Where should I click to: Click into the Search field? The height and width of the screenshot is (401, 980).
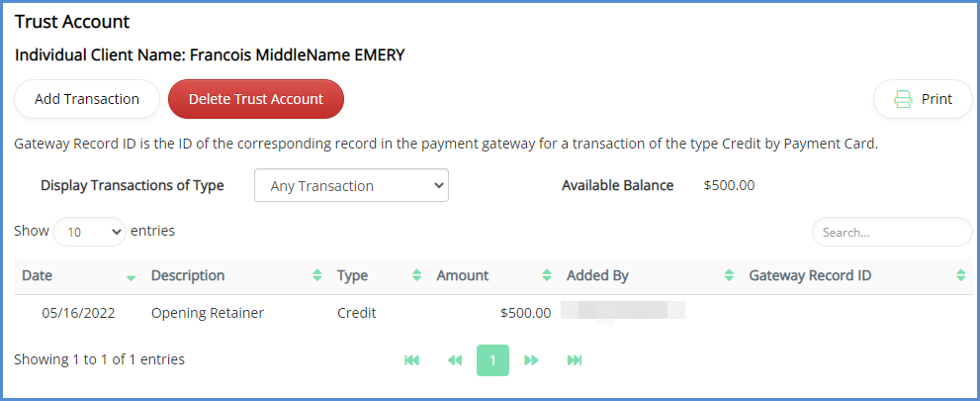click(891, 232)
